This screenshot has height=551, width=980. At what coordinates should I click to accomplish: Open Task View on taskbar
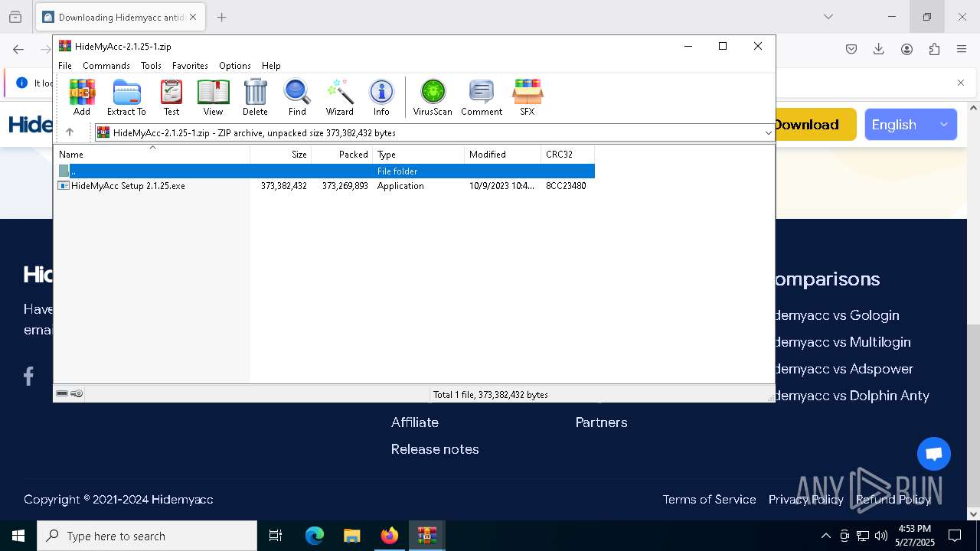(x=276, y=536)
